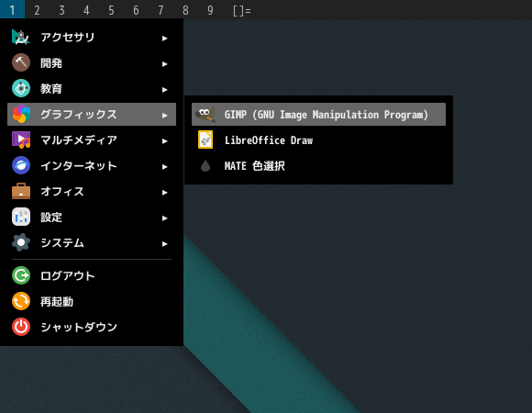Click the green ログアウト icon

pos(21,275)
